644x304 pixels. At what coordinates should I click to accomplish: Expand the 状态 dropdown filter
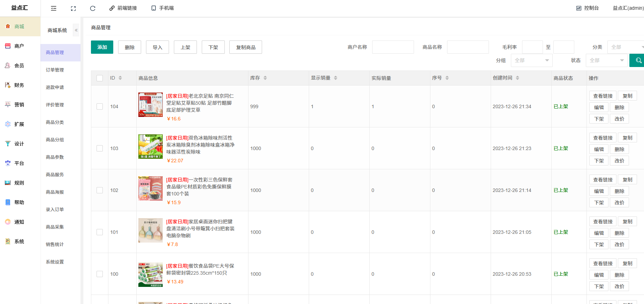(606, 60)
